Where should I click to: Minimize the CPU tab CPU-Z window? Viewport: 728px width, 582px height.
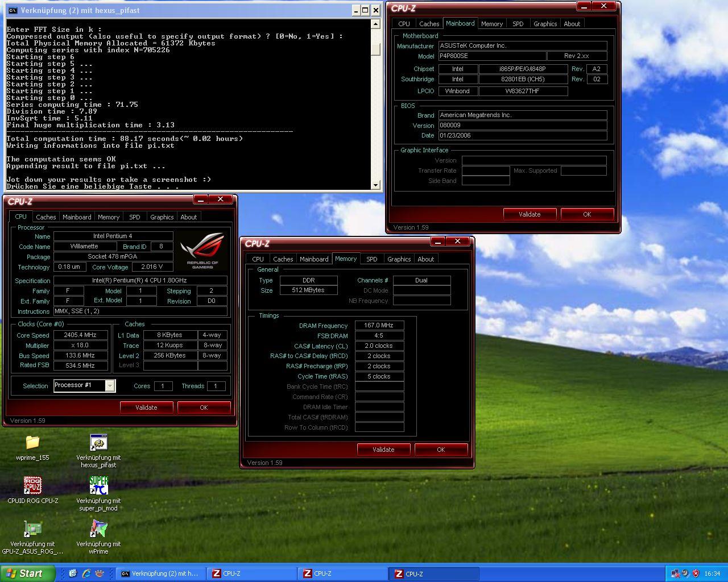pyautogui.click(x=201, y=199)
